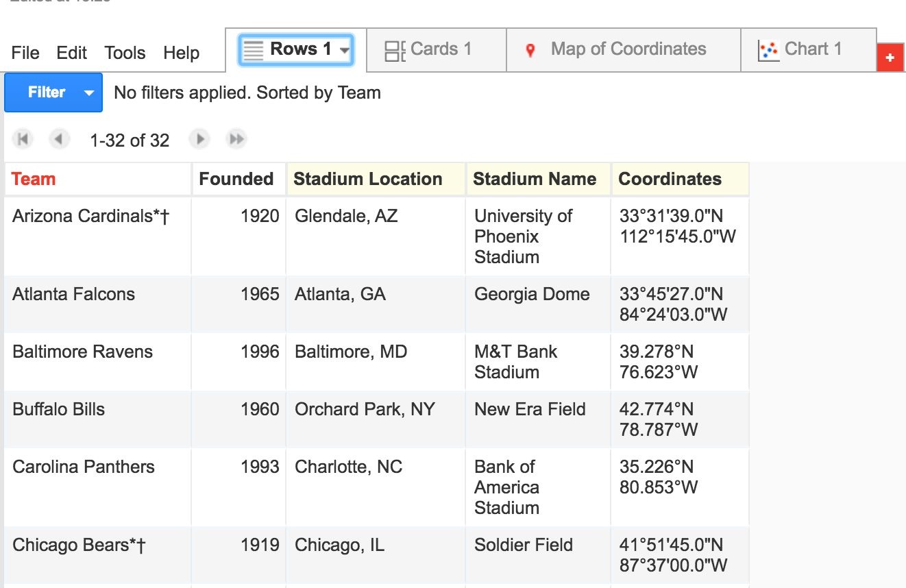
Task: Click founded year 1996 cell
Action: 238,363
